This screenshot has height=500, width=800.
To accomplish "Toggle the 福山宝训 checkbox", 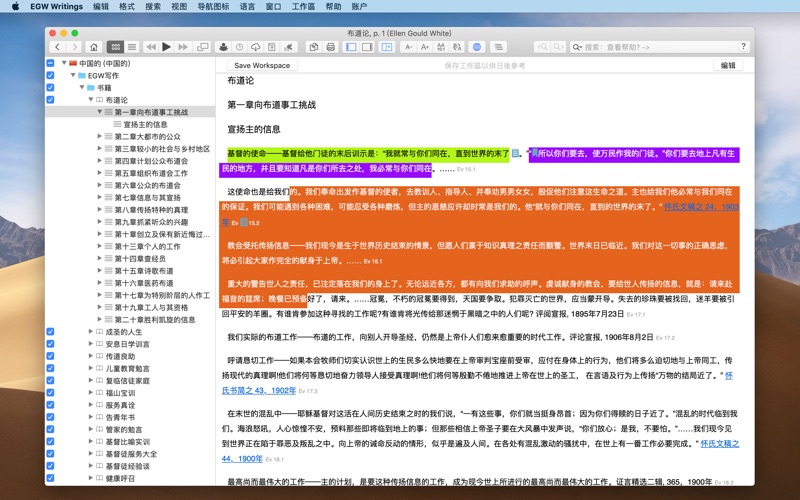I will tap(50, 393).
